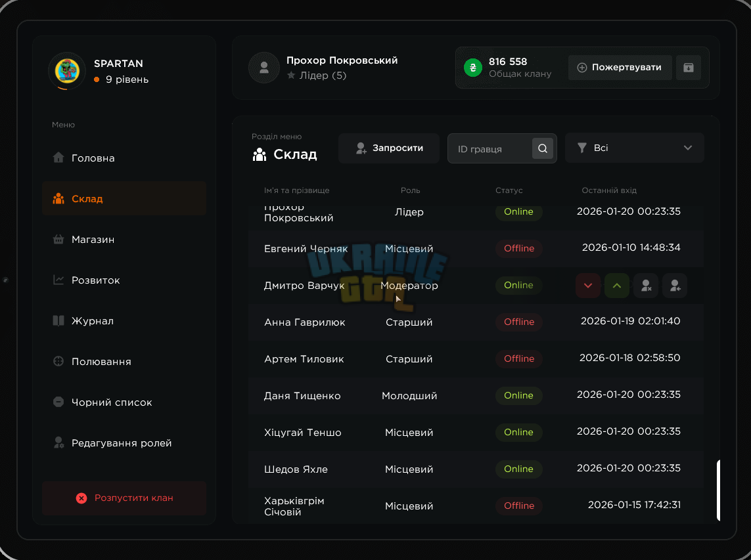Click the transfer member icon in the row

(674, 286)
